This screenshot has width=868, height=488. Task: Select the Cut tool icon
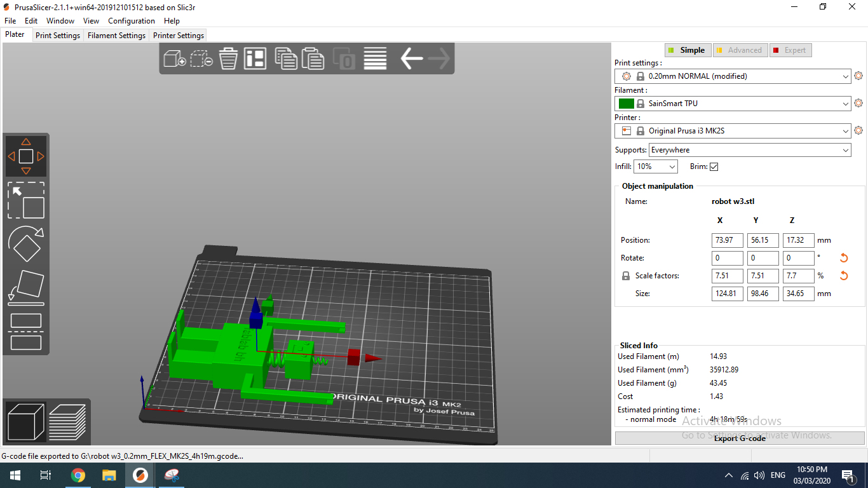[26, 331]
